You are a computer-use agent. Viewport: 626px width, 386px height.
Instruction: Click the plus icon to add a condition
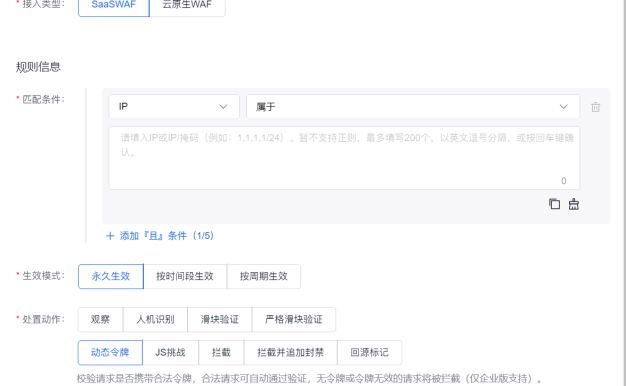(x=110, y=236)
